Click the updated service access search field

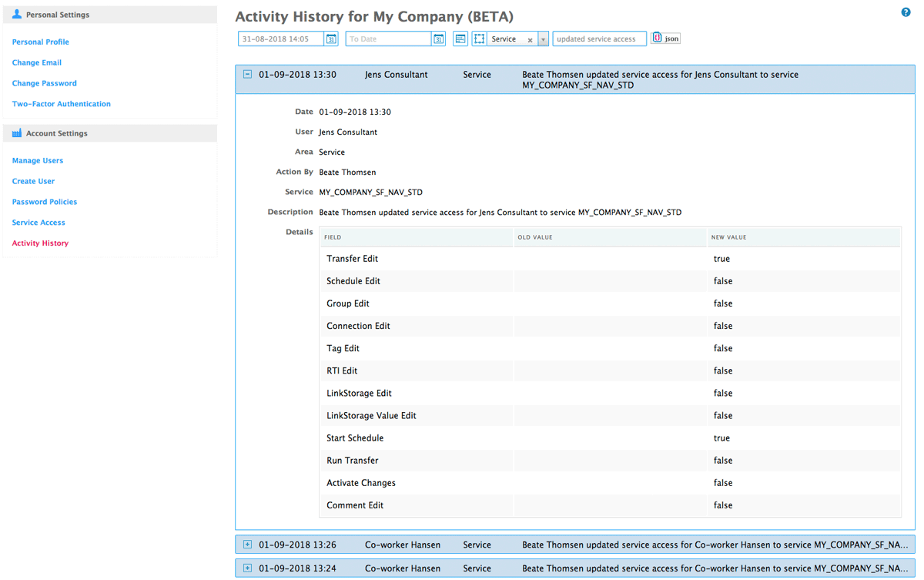click(x=599, y=39)
